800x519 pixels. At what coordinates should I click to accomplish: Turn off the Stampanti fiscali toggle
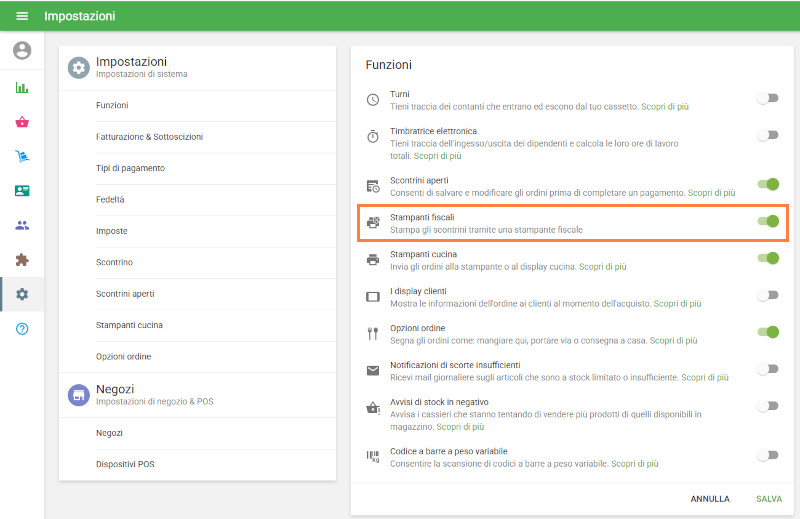click(x=768, y=221)
